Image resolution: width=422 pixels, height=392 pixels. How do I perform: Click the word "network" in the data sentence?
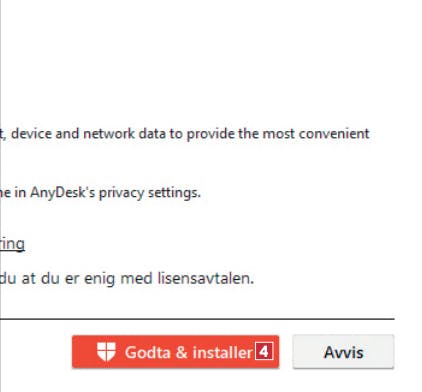(x=109, y=134)
